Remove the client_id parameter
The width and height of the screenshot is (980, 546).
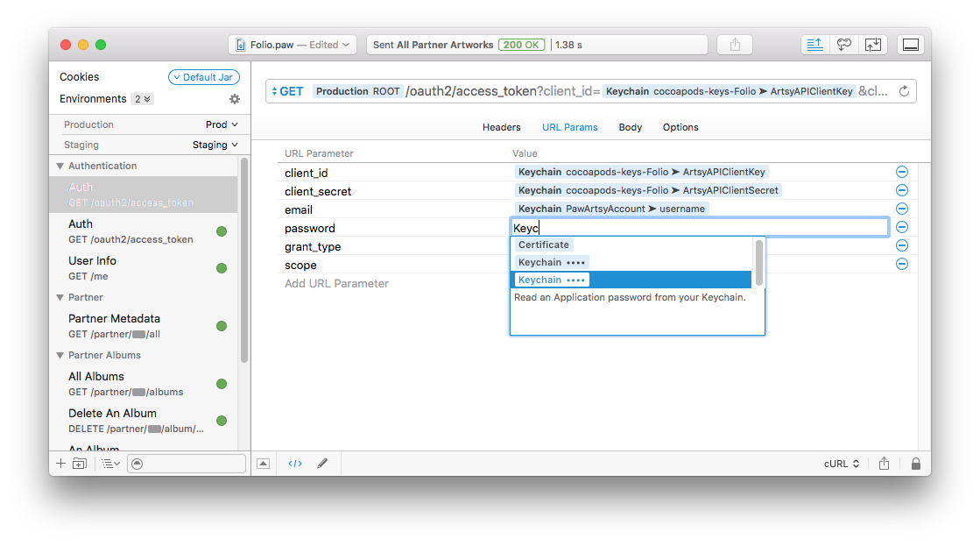pyautogui.click(x=902, y=172)
